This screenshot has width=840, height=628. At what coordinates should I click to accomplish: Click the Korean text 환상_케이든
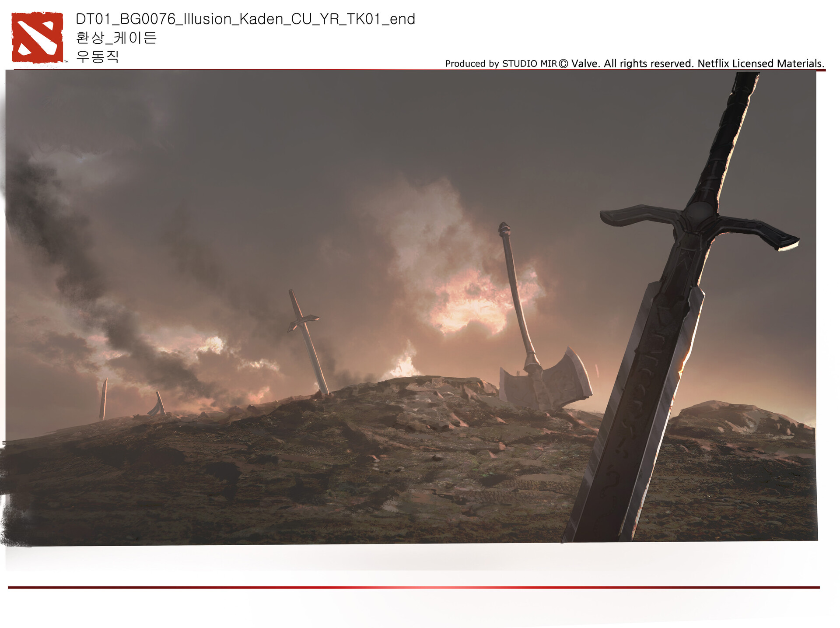116,38
